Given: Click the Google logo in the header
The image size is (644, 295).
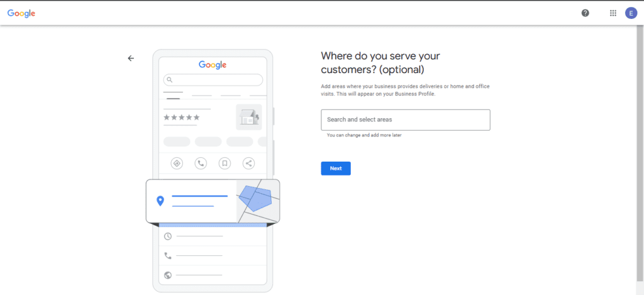Looking at the screenshot, I should 21,13.
